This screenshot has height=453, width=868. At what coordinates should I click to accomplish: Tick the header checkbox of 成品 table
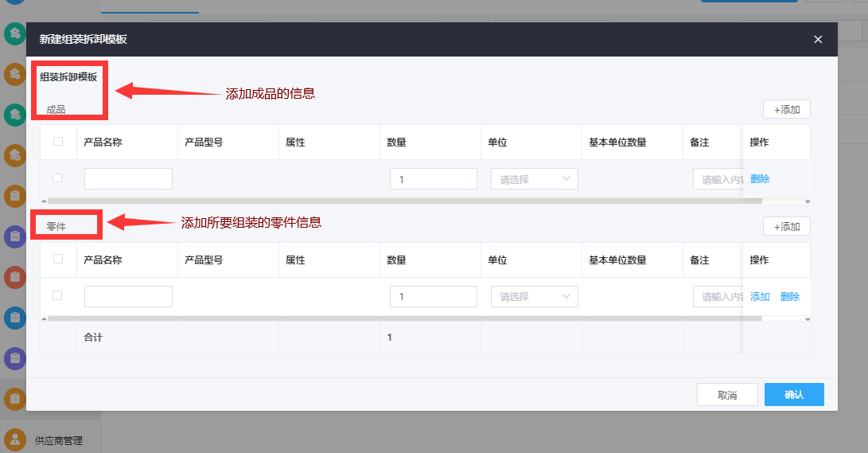[57, 141]
